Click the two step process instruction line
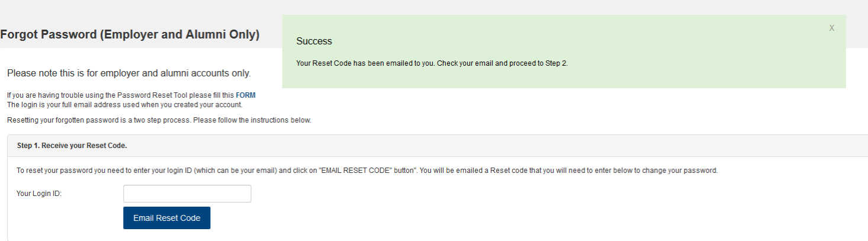 point(159,121)
